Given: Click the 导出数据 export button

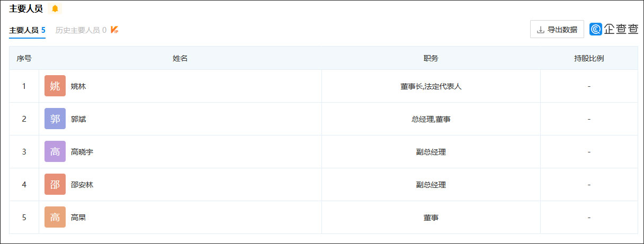Looking at the screenshot, I should (x=557, y=30).
